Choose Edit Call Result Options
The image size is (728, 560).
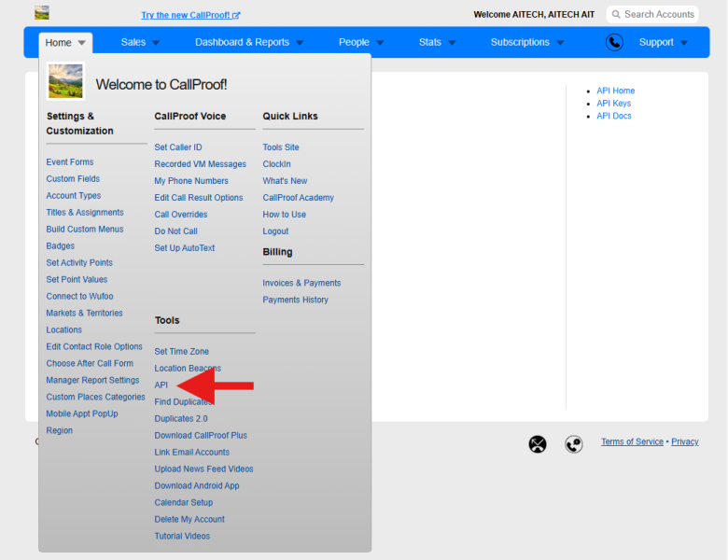tap(198, 197)
